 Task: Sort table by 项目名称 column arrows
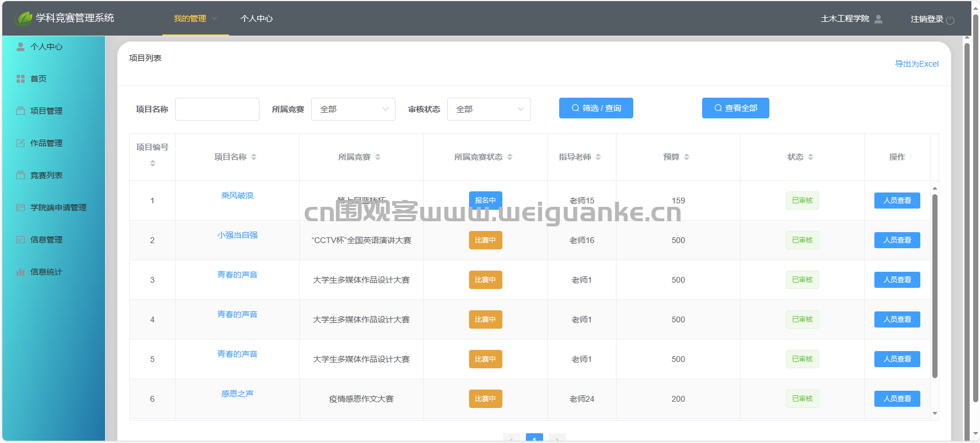click(254, 157)
